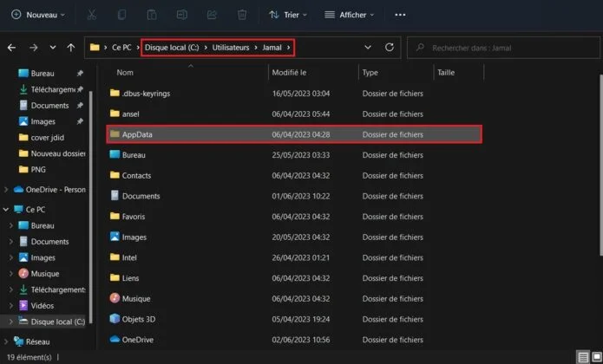Go up one folder level
Viewport: 603px width, 364px height.
(70, 47)
